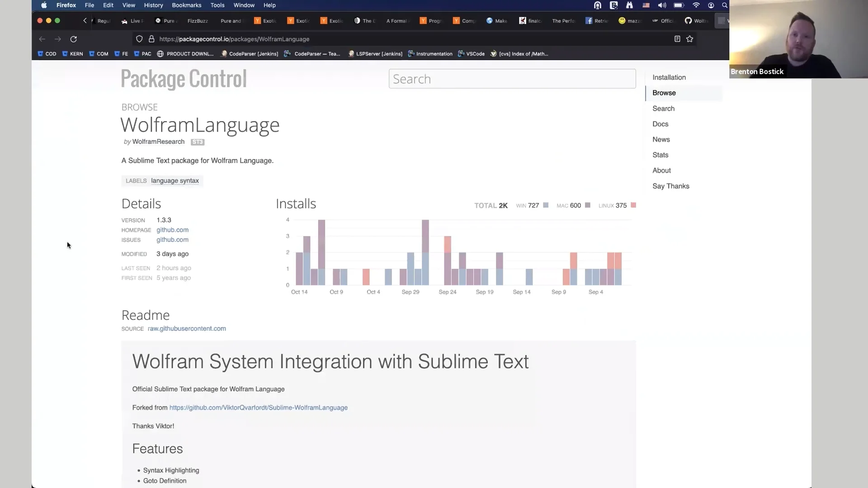Open the tracking protection shield icon

point(139,39)
